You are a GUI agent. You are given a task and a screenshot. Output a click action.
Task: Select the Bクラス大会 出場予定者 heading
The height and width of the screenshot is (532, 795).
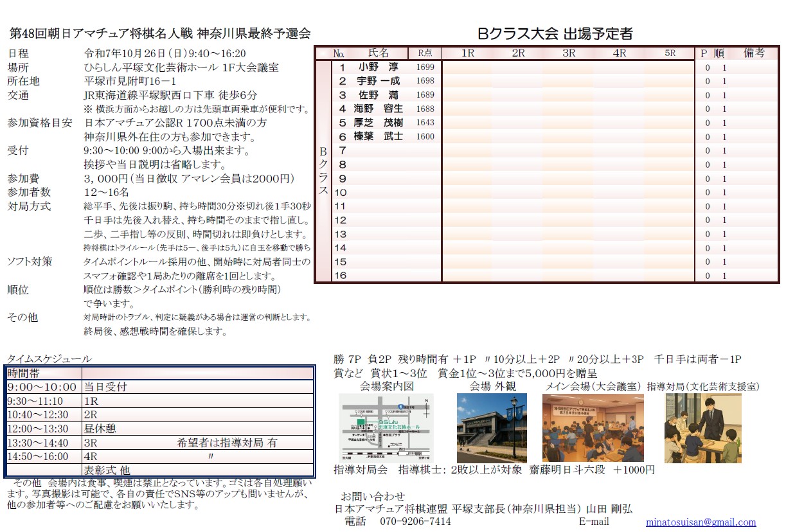pyautogui.click(x=555, y=33)
